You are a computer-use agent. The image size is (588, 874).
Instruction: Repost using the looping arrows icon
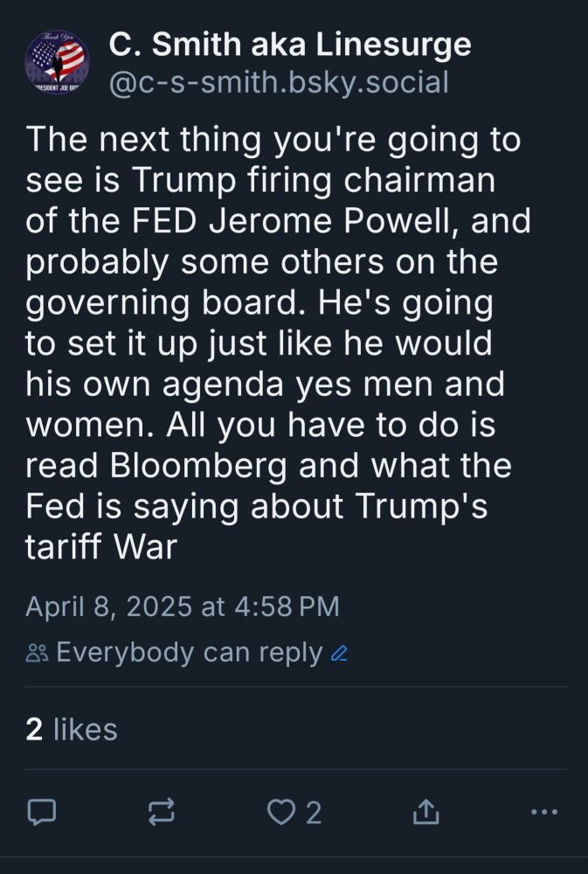point(162,812)
